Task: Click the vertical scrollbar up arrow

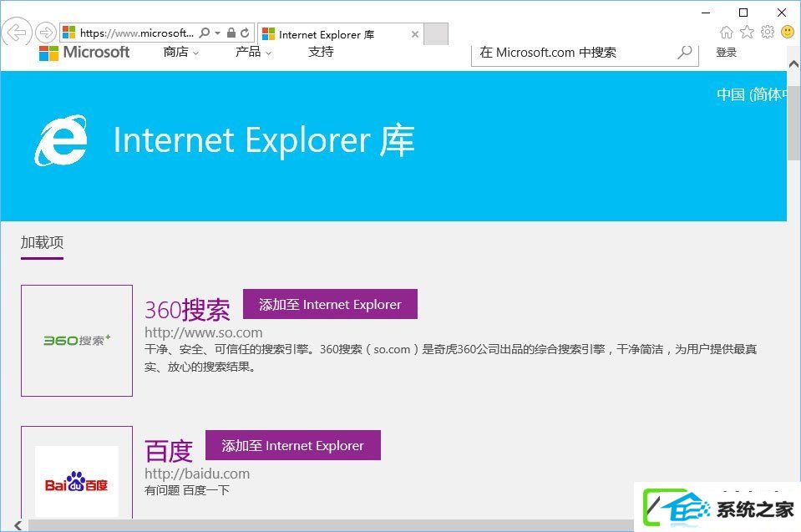Action: point(793,64)
